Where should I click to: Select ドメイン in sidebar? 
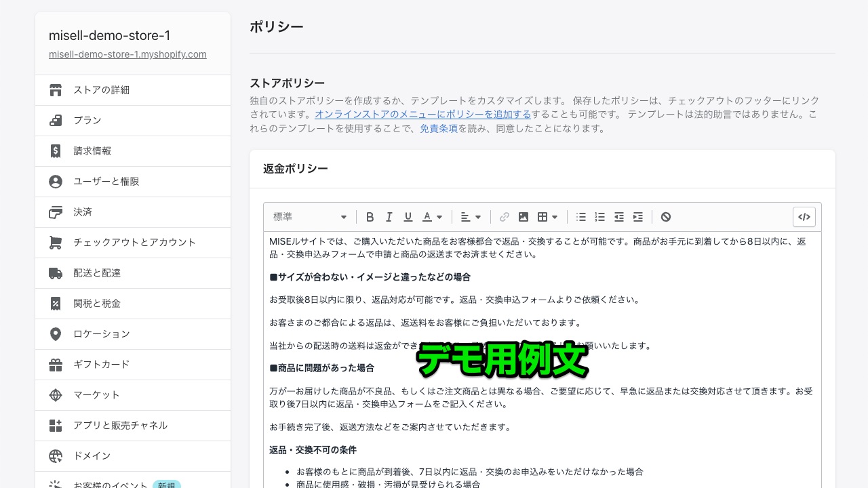click(x=133, y=456)
